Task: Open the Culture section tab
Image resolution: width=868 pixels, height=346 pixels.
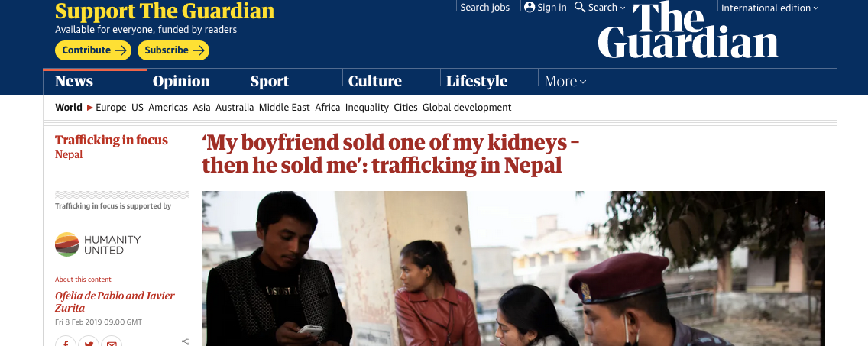Action: tap(374, 81)
